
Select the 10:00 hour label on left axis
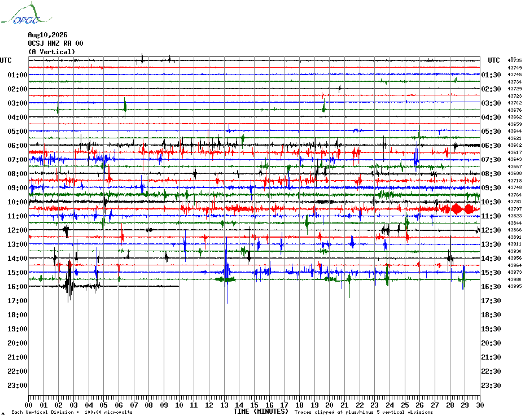17,202
